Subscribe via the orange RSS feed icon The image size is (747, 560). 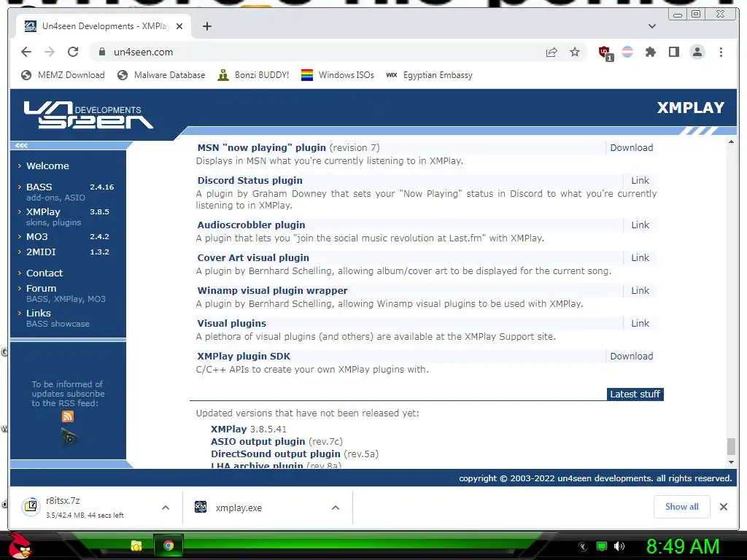(x=68, y=416)
